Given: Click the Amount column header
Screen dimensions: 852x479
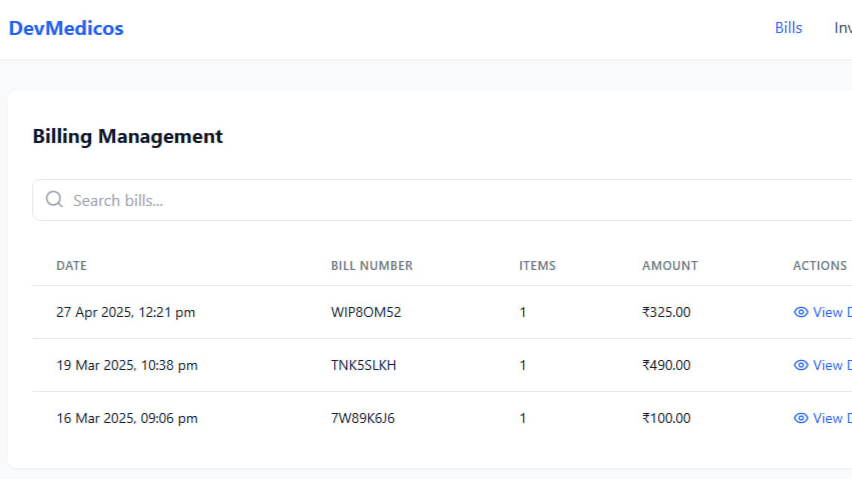Looking at the screenshot, I should [x=669, y=266].
